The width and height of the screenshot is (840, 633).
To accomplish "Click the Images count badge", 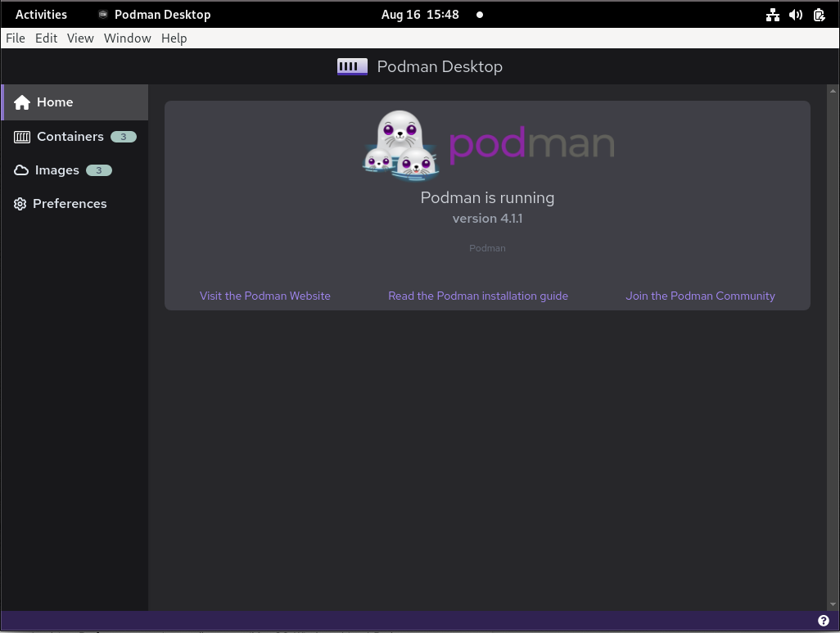I will pos(98,170).
